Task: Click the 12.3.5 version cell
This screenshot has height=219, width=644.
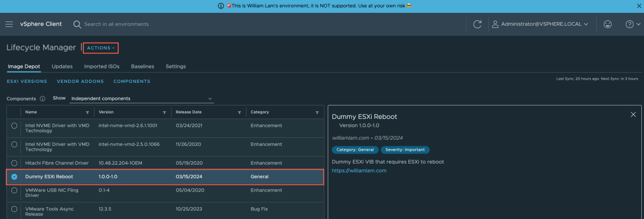Action: point(105,209)
